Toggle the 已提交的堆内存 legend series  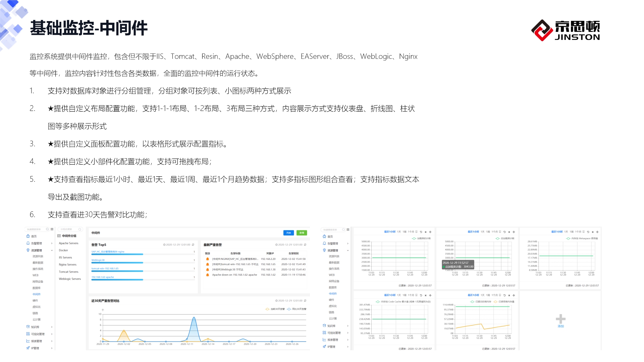481,302
